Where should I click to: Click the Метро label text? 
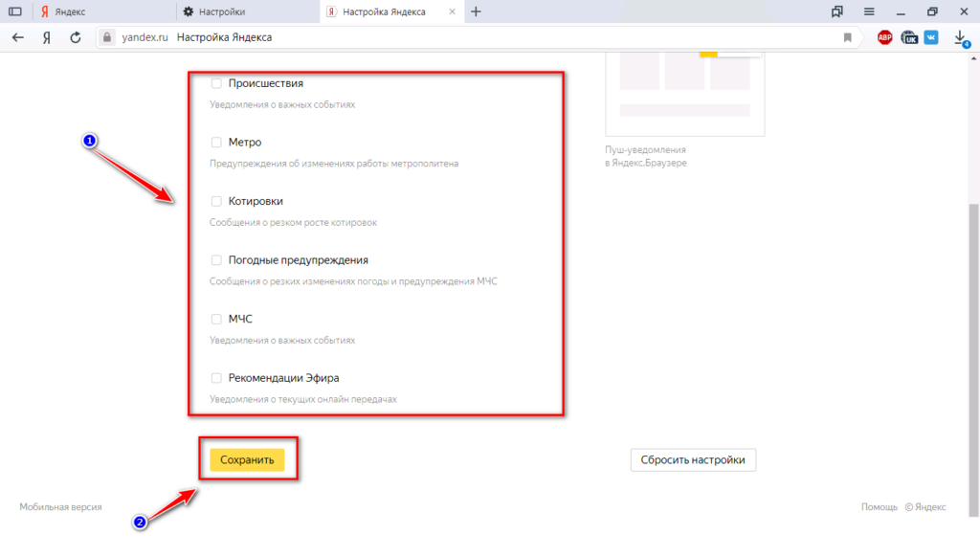pos(245,142)
